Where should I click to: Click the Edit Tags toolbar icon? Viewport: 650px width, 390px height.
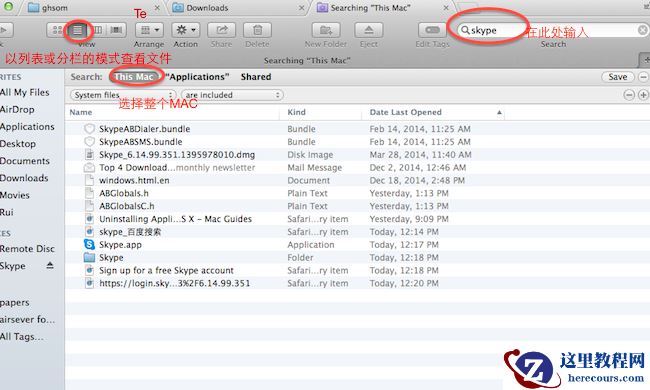point(432,30)
